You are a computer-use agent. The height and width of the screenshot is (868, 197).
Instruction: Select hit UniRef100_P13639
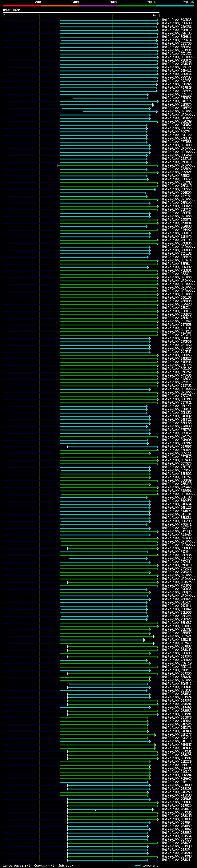point(177,379)
